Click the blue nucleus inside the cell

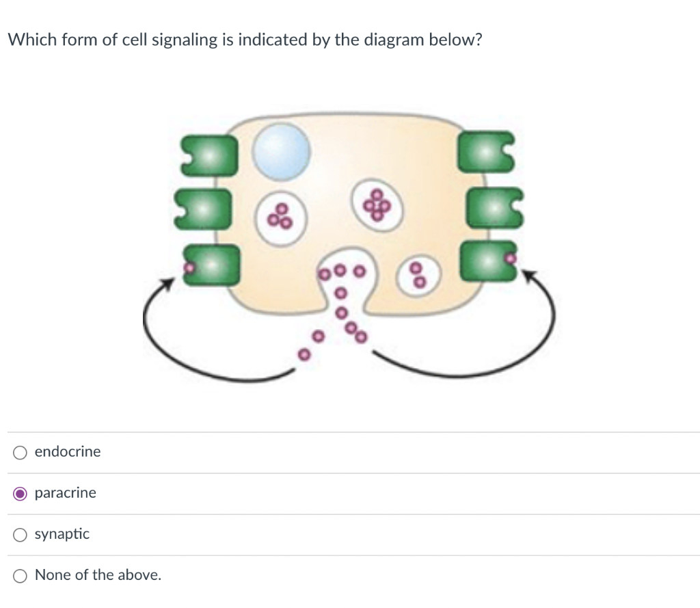(282, 150)
